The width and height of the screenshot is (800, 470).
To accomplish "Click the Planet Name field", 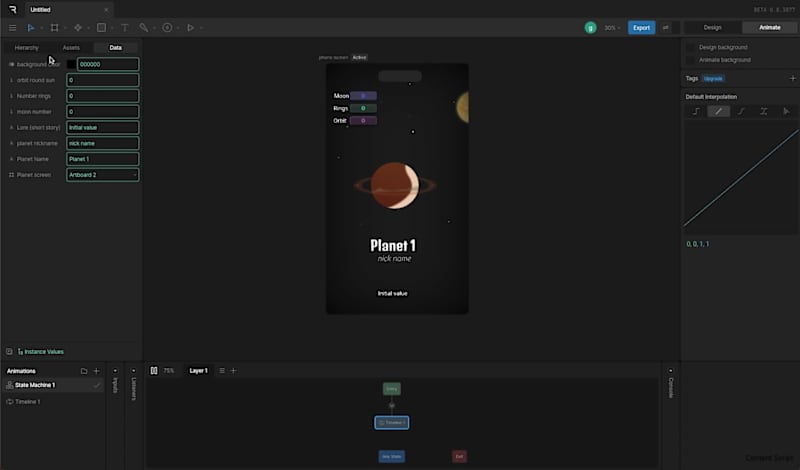I will pos(103,159).
